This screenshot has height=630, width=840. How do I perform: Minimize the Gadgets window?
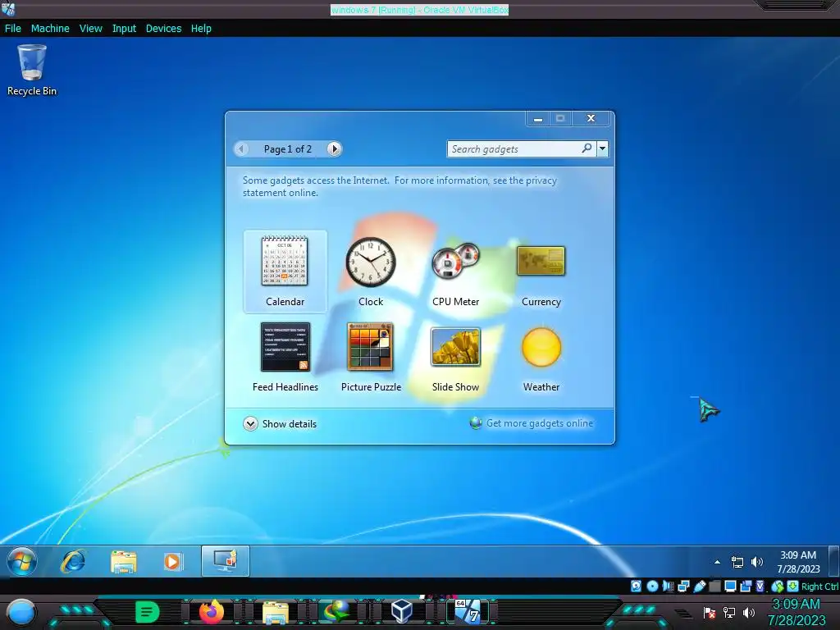click(x=538, y=118)
